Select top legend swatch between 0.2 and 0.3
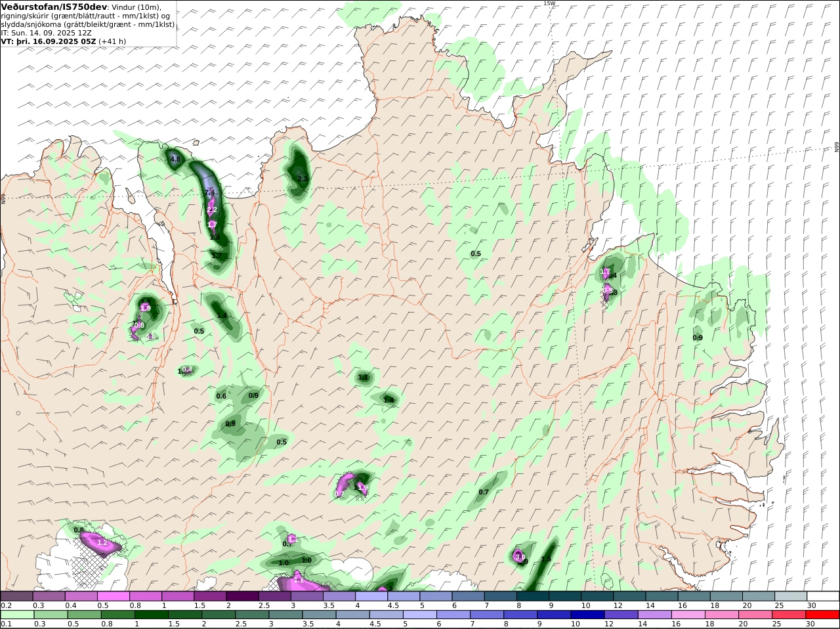Image resolution: width=840 pixels, height=629 pixels. click(16, 596)
